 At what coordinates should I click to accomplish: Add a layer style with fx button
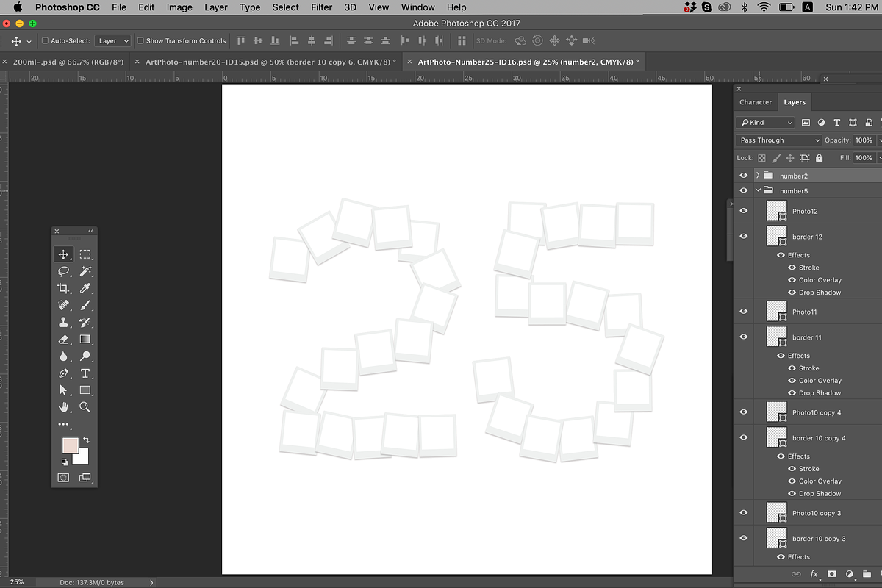pos(814,573)
